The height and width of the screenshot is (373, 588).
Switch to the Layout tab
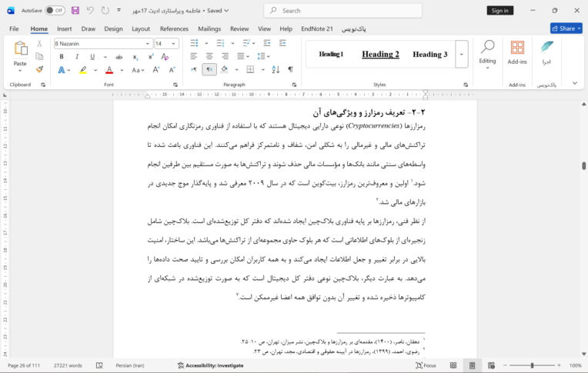(x=141, y=29)
